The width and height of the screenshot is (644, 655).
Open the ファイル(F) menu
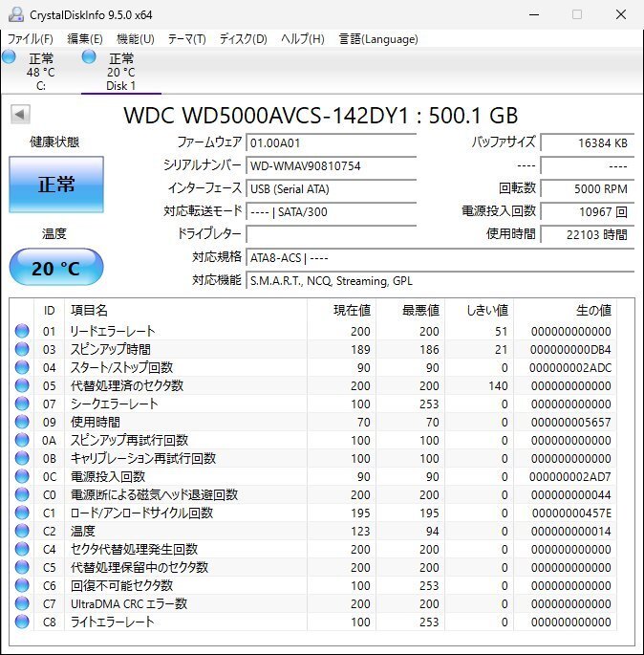click(x=31, y=39)
